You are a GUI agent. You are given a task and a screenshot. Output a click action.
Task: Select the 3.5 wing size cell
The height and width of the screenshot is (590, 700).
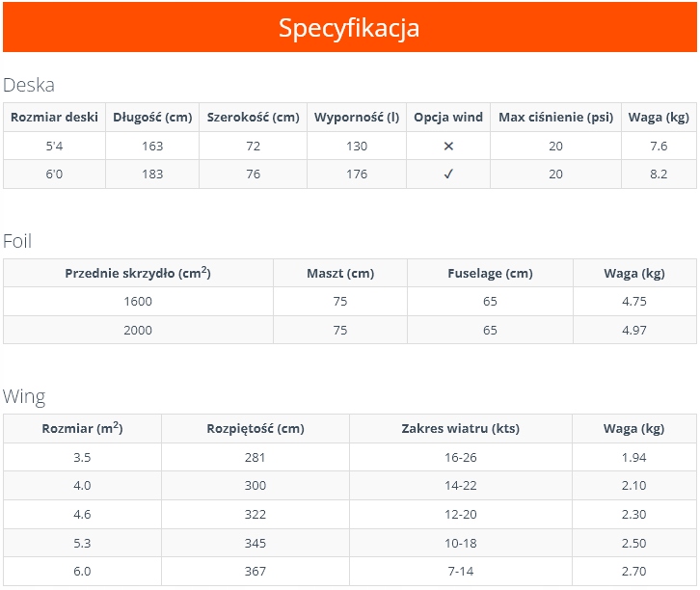pos(83,457)
